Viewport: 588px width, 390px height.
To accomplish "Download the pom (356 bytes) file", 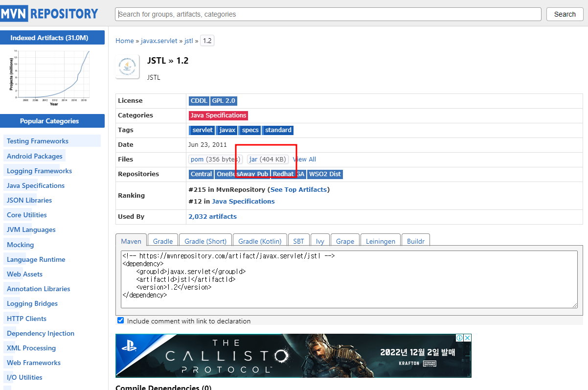I will [214, 159].
